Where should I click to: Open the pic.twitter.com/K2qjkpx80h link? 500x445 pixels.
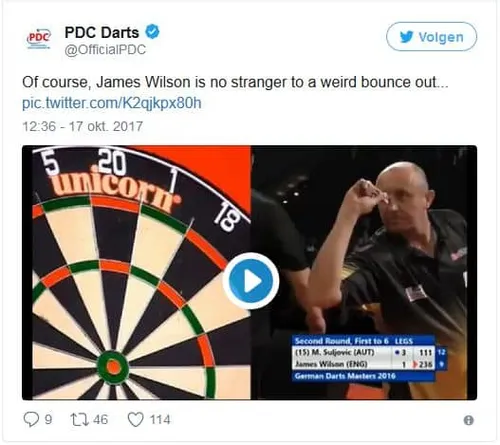point(112,103)
